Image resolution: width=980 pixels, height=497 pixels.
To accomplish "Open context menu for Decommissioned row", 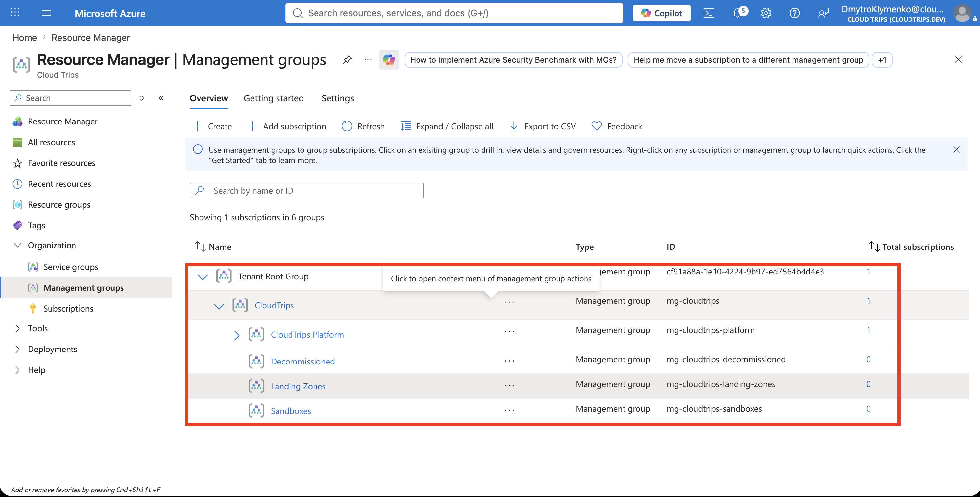I will pyautogui.click(x=509, y=361).
